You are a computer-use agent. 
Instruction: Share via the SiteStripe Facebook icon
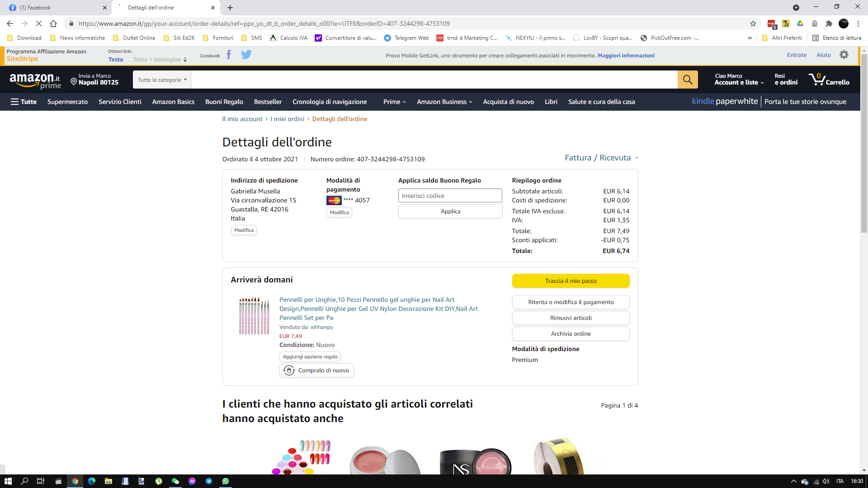[229, 55]
